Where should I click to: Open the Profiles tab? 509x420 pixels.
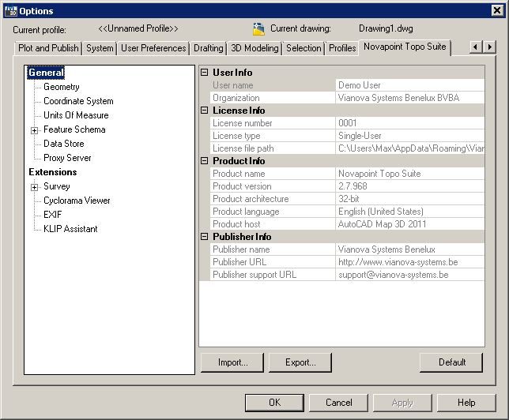(342, 48)
